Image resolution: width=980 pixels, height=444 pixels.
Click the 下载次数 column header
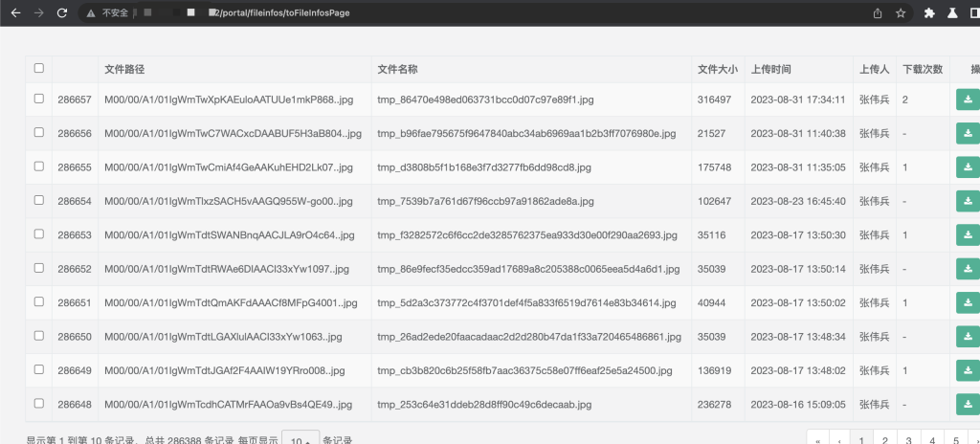click(x=923, y=70)
